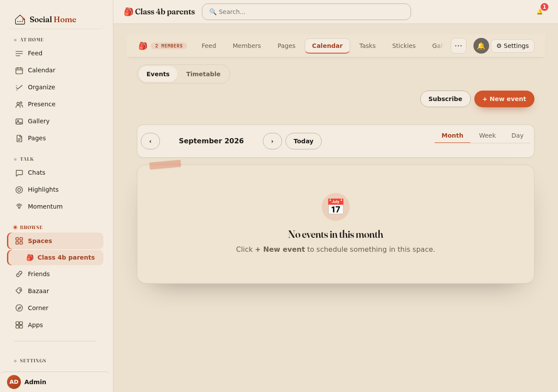Screen dimensions: 558x392
Task: Go to the previous month
Action: pos(150,141)
